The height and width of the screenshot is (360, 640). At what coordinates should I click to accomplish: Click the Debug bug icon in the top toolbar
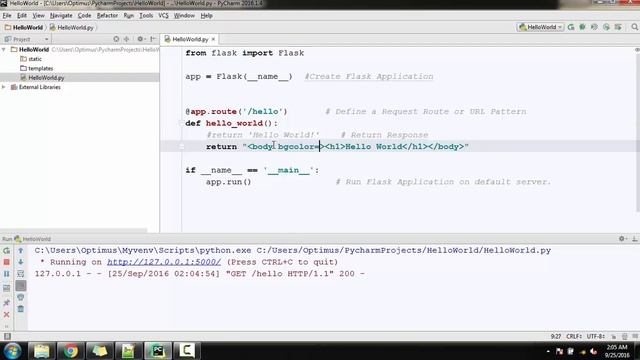[582, 27]
